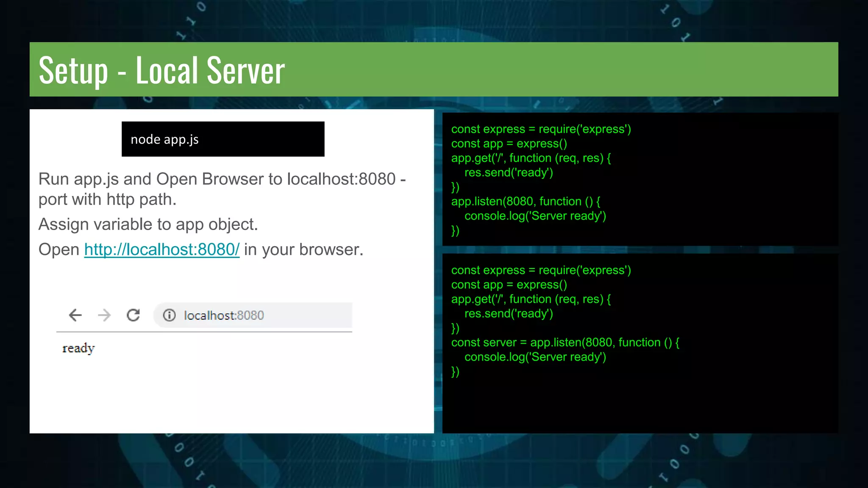Click 'Run app.js and Open Browser' paragraph
Screen dimensions: 868x488
222,189
